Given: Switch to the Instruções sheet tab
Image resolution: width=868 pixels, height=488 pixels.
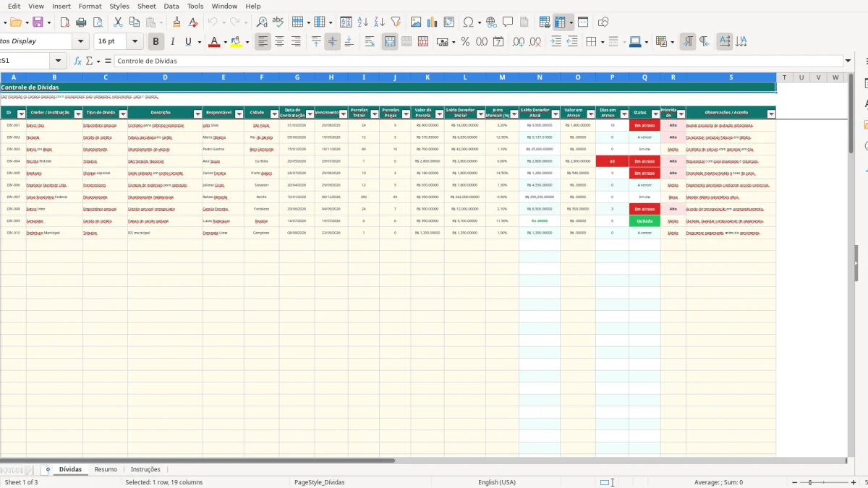Looking at the screenshot, I should [145, 469].
